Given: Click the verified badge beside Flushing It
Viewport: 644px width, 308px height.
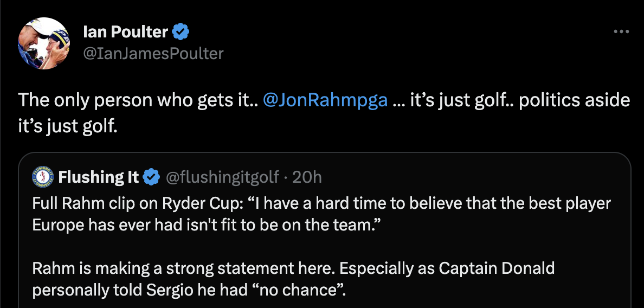Looking at the screenshot, I should [152, 177].
